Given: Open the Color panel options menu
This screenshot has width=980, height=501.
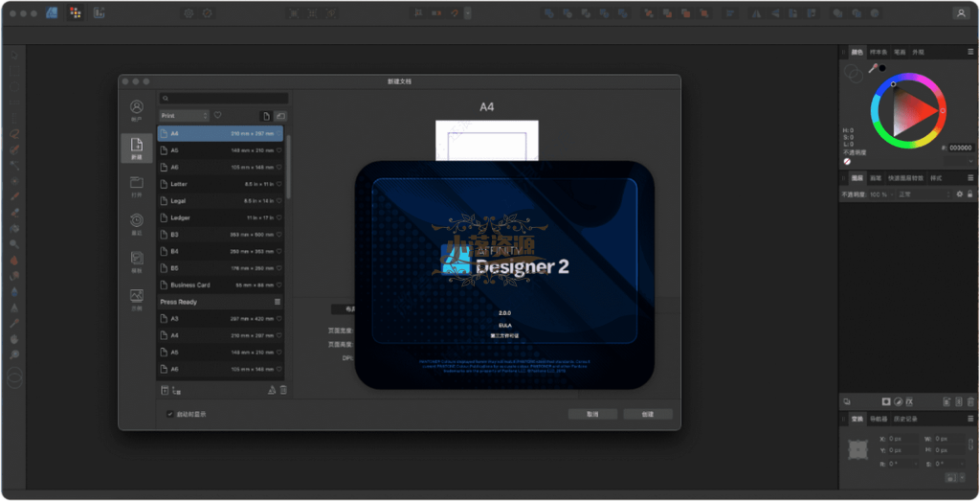Looking at the screenshot, I should tap(970, 52).
